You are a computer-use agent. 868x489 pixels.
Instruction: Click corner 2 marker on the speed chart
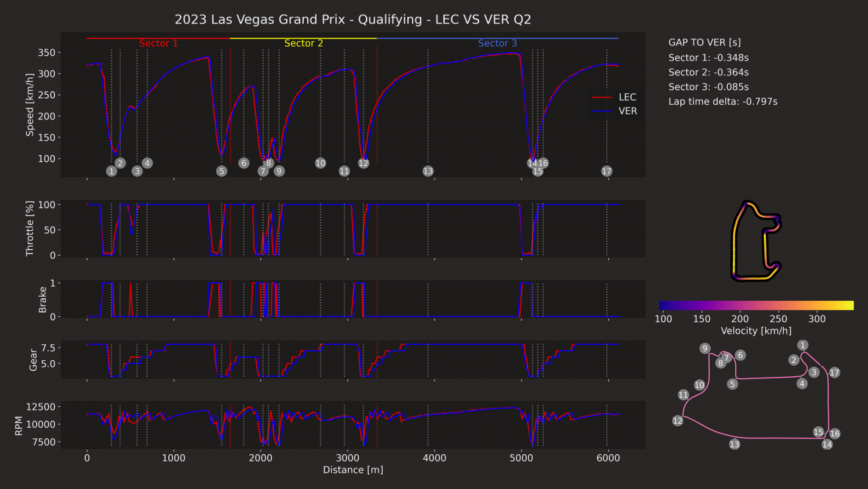coord(120,163)
